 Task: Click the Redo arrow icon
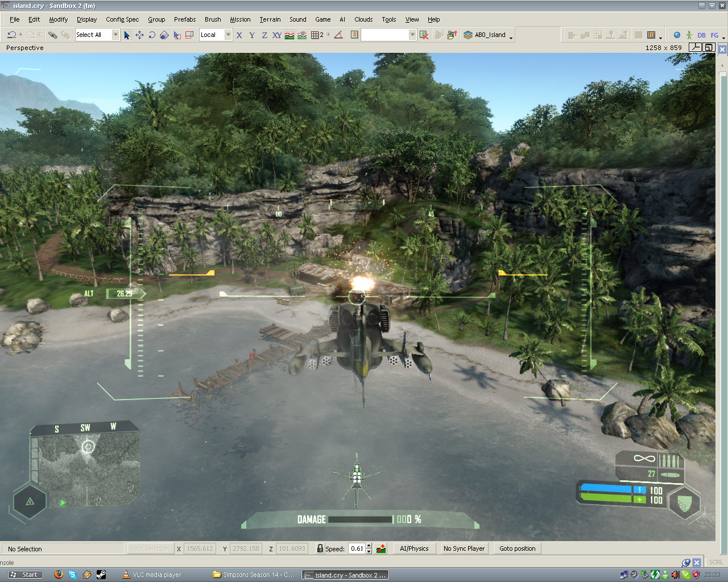pos(31,35)
